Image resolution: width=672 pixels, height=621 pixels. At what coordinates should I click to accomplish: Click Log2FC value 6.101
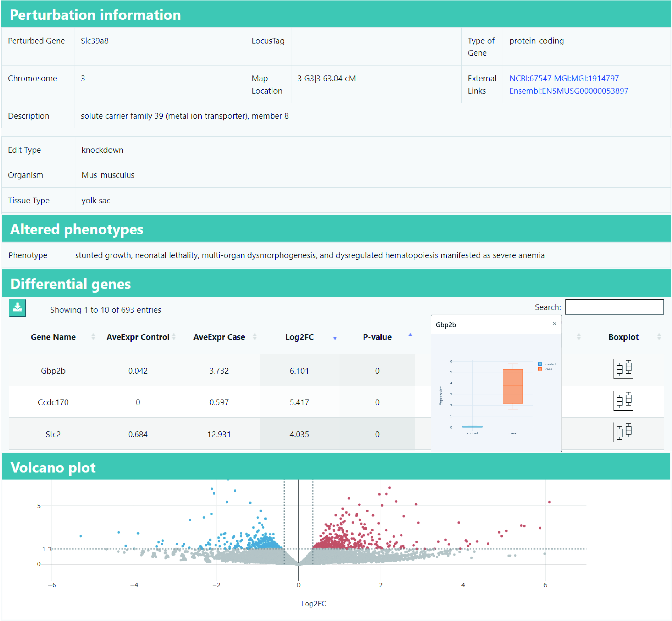tap(299, 371)
